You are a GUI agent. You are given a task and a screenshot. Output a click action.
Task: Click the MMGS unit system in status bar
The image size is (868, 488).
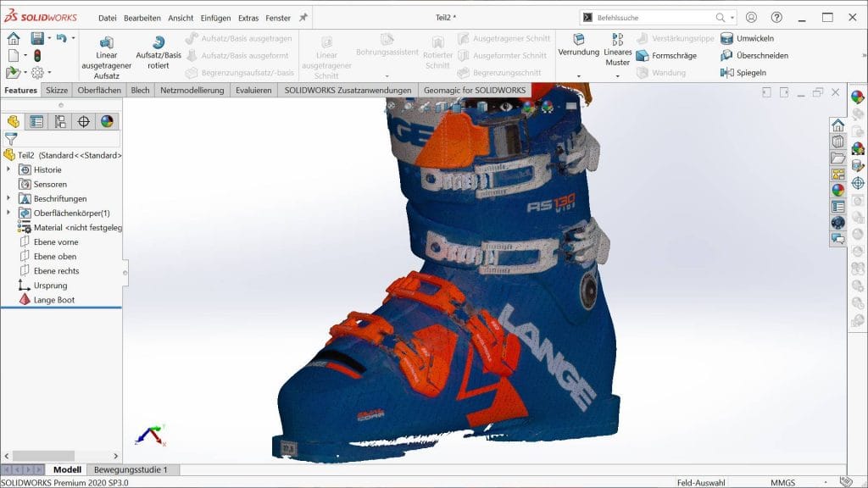[782, 482]
